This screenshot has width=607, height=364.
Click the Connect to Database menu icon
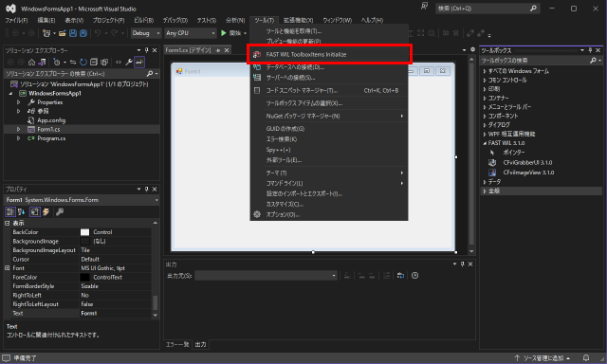257,67
